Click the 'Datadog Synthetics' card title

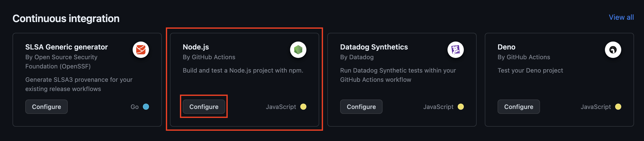pos(374,47)
